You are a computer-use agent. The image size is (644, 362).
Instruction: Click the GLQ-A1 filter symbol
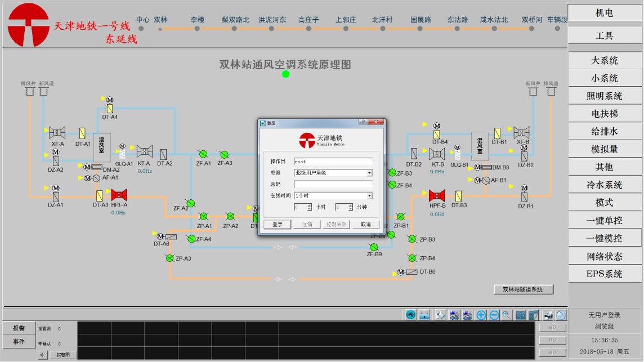tap(122, 154)
